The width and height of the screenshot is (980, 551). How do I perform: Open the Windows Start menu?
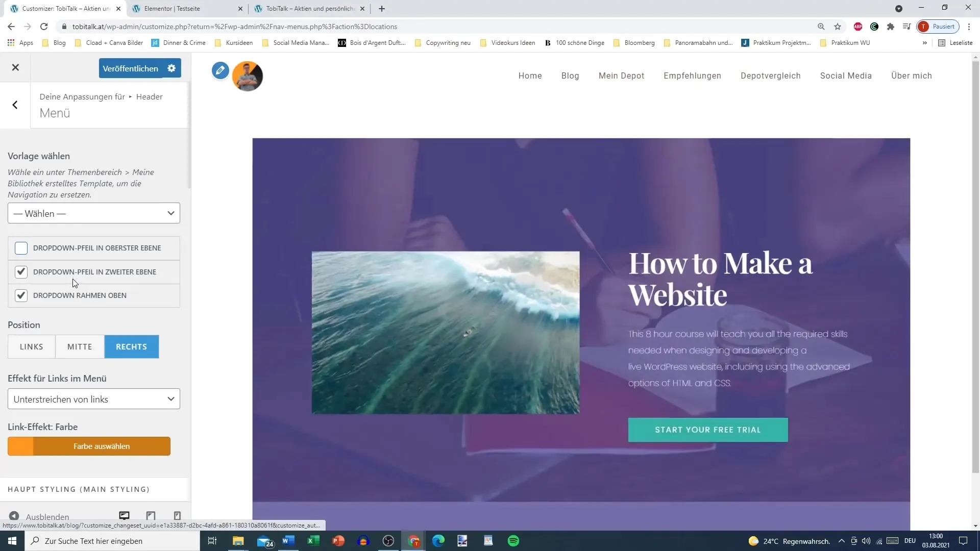[x=12, y=541]
